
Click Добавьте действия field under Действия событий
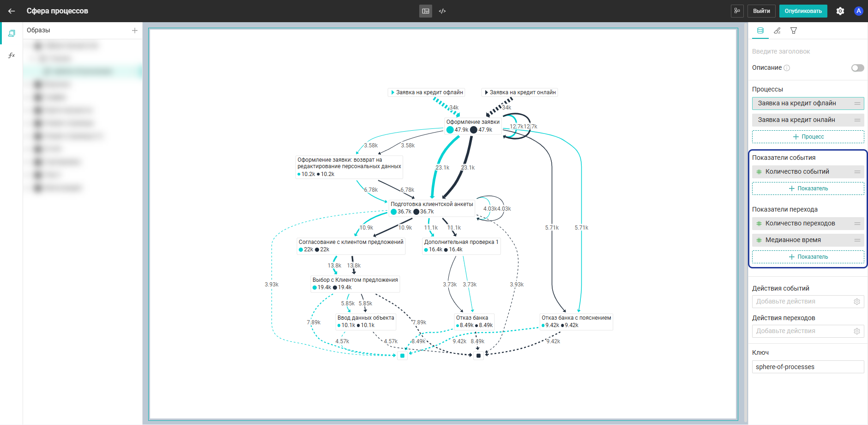(x=808, y=302)
